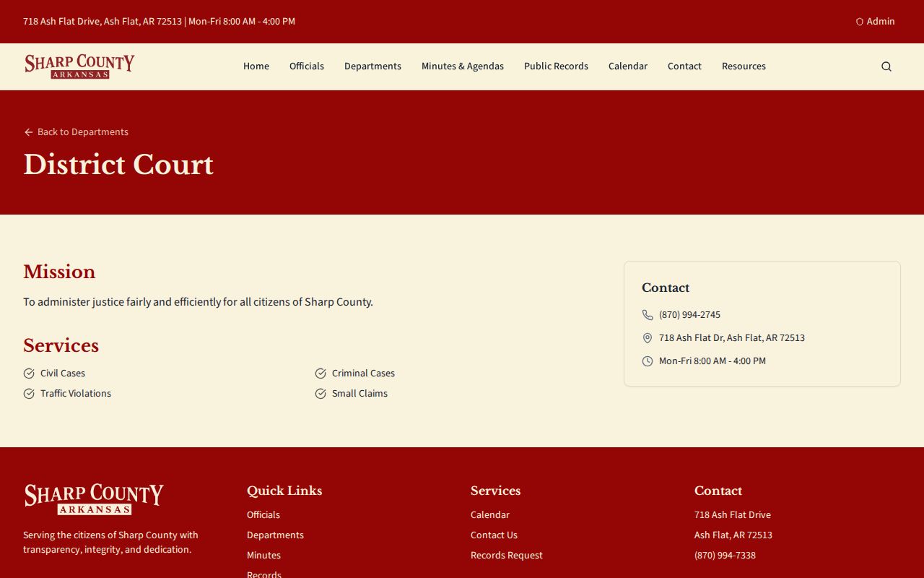Open the Resources nav item
This screenshot has width=924, height=578.
[x=744, y=66]
